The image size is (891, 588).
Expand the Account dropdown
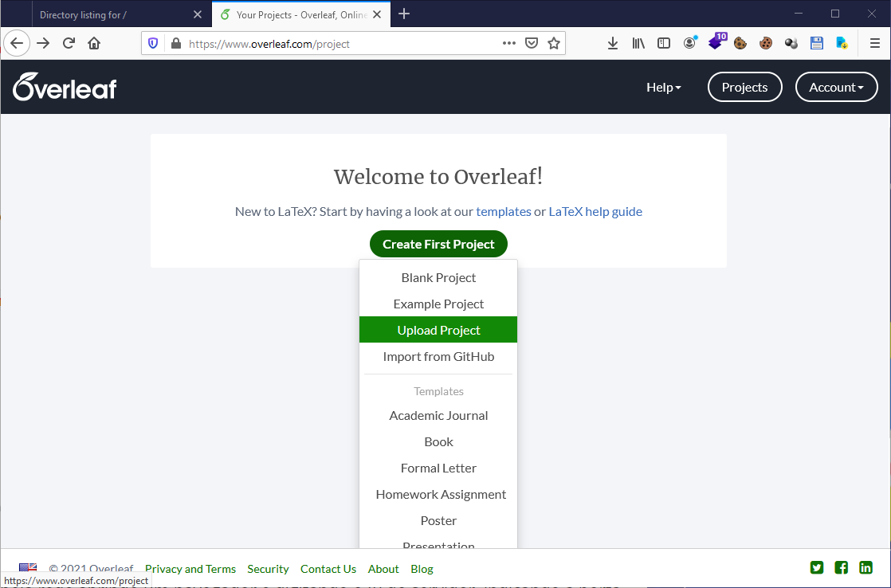[x=837, y=88]
